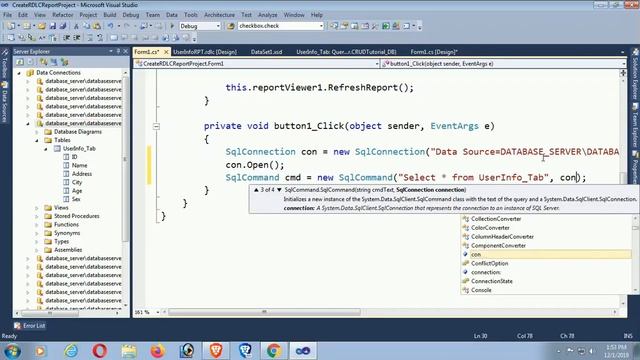The width and height of the screenshot is (640, 360).
Task: Click the Save All toolbar icon
Action: point(62,26)
